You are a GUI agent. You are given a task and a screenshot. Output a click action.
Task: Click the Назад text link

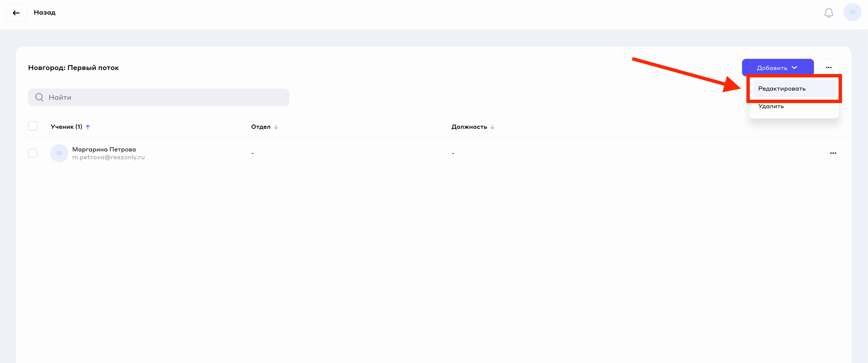pos(45,13)
